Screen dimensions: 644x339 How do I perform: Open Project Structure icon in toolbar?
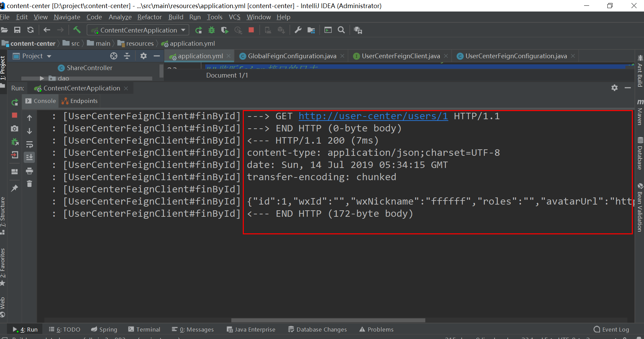[311, 30]
